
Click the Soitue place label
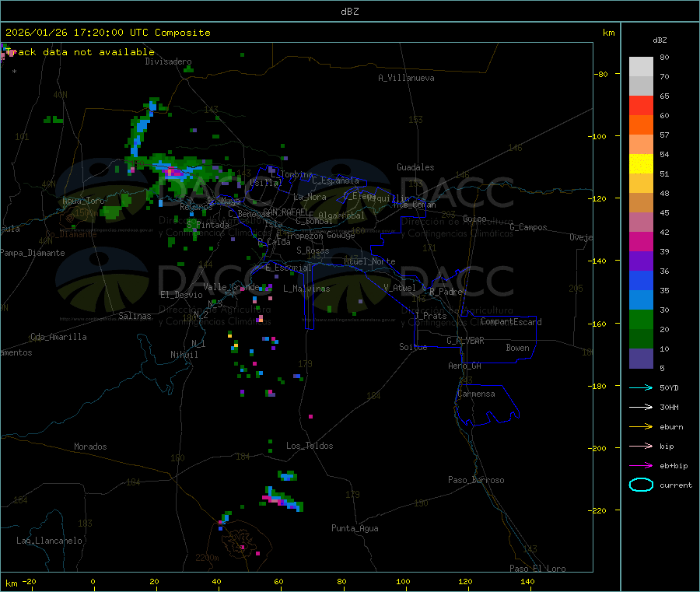(x=413, y=347)
